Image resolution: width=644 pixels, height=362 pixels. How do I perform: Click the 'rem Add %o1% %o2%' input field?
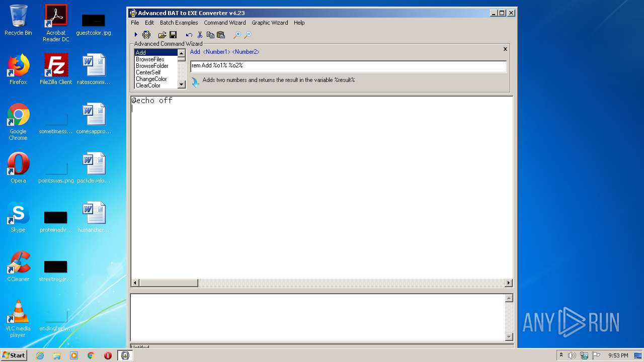[348, 66]
